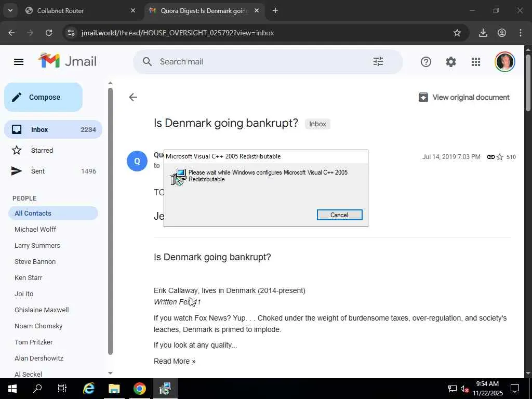Select contact Larry Summers
Screen dimensions: 532x399
[x=37, y=246]
